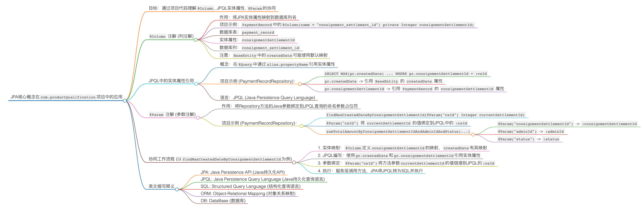
Task: Collapse the @Column 注解 branch circle
Action: click(196, 39)
